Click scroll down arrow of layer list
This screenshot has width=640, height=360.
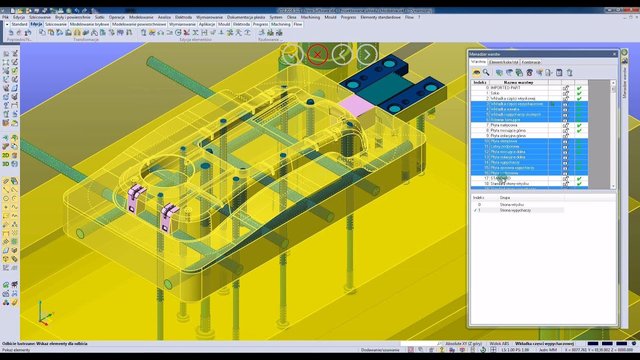point(613,186)
